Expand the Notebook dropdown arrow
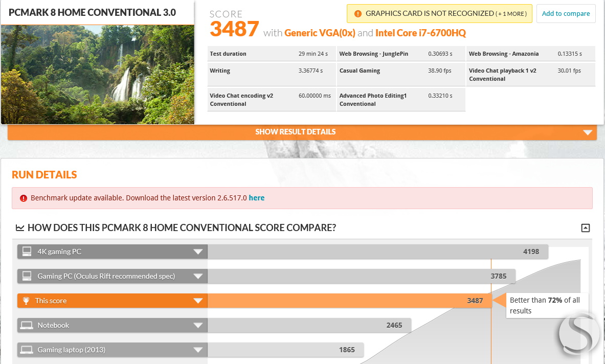 pos(198,326)
